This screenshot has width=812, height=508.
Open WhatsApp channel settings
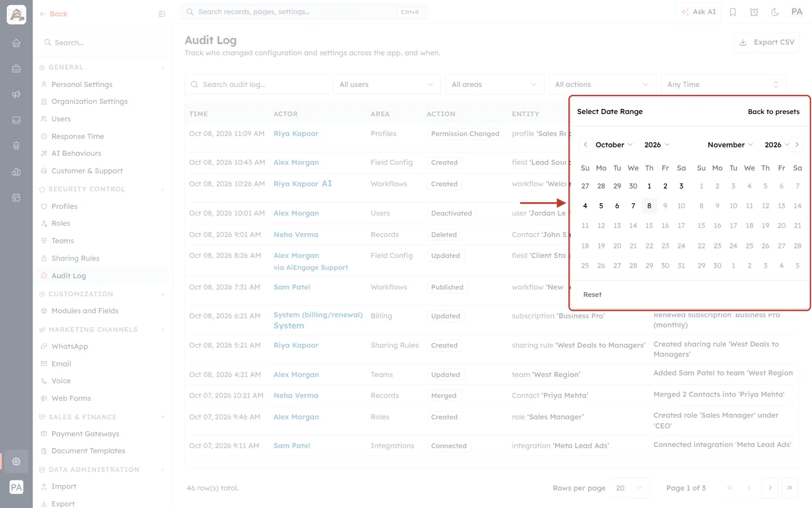(x=69, y=347)
